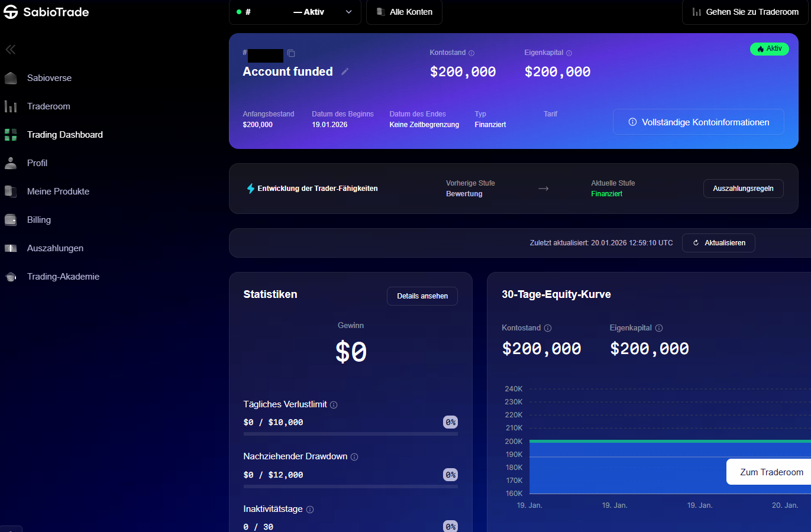
Task: Open Trading-Akademie from the sidebar icon
Action: tap(10, 276)
